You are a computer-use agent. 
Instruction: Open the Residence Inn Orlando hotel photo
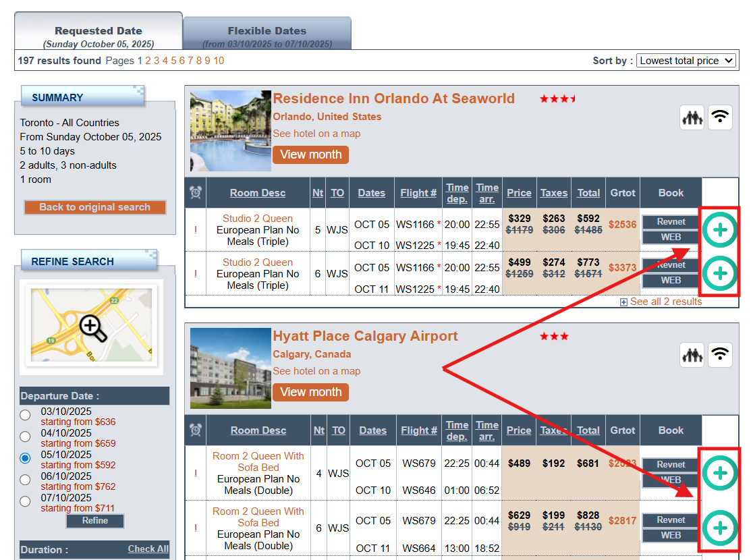coord(231,131)
